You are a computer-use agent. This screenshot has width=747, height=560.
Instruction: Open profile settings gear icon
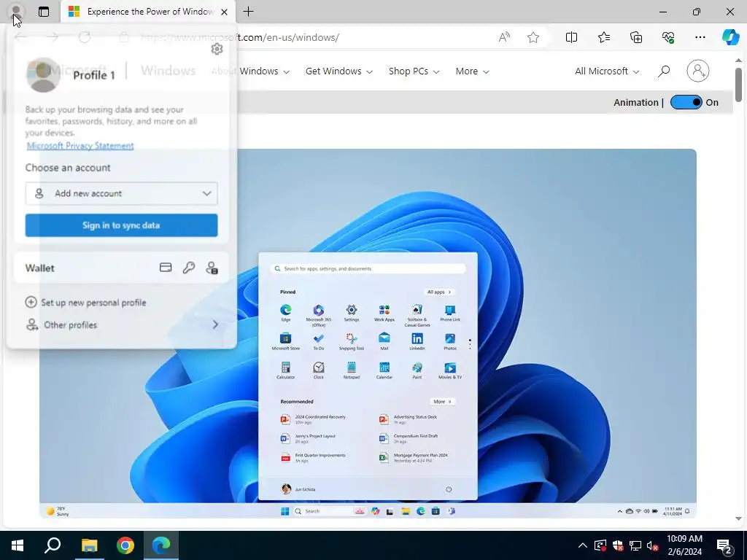click(217, 49)
